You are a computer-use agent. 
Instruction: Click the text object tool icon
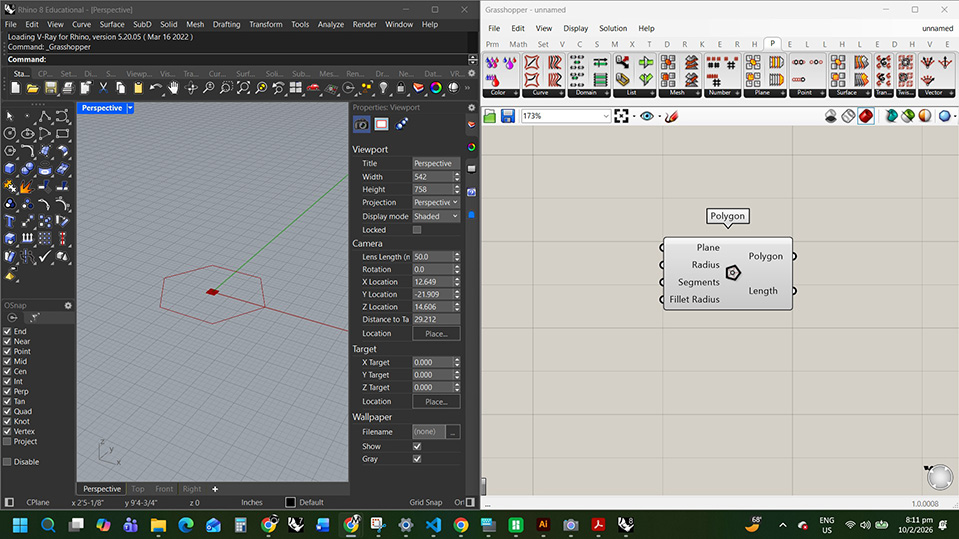click(10, 220)
